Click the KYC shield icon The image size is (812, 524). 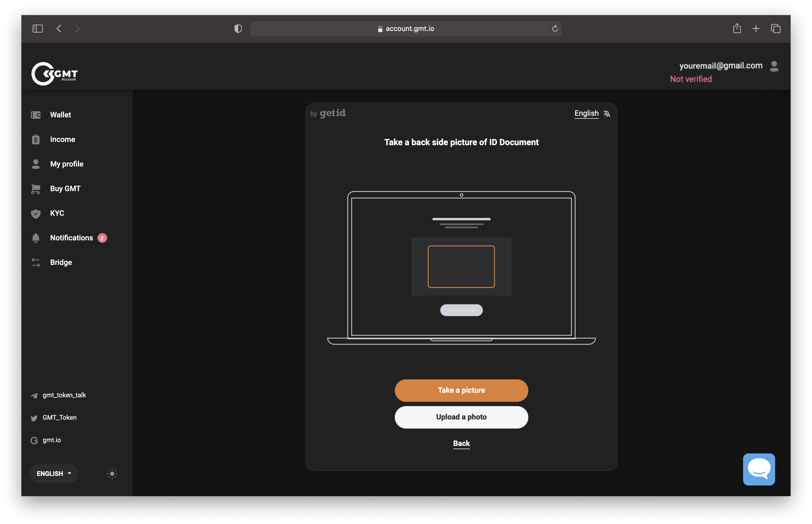[x=36, y=213]
